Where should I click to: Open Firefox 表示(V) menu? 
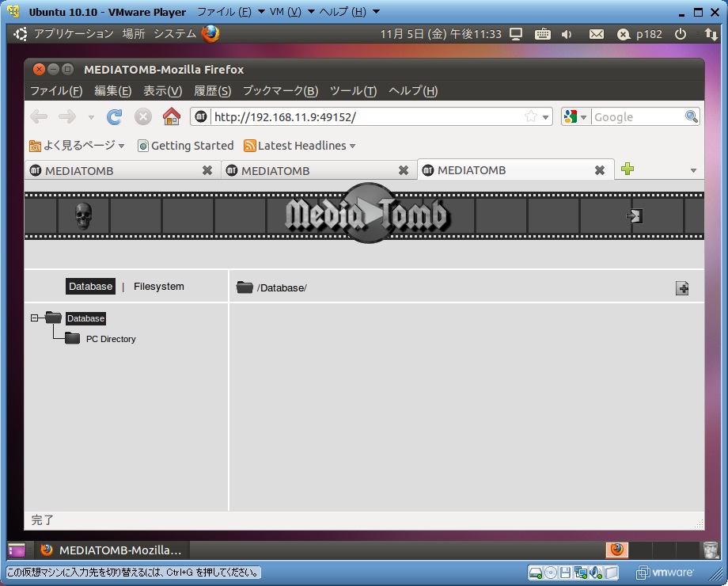(x=162, y=90)
